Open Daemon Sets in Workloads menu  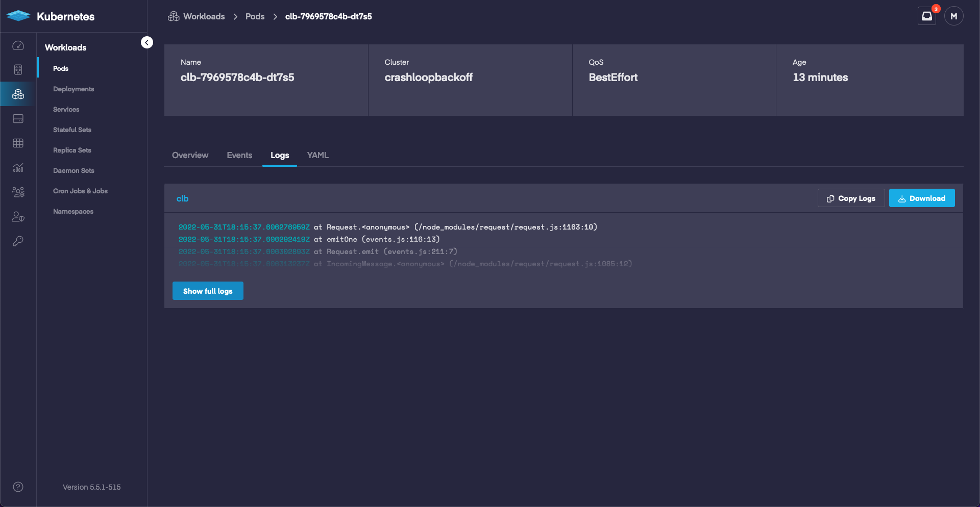pos(73,170)
